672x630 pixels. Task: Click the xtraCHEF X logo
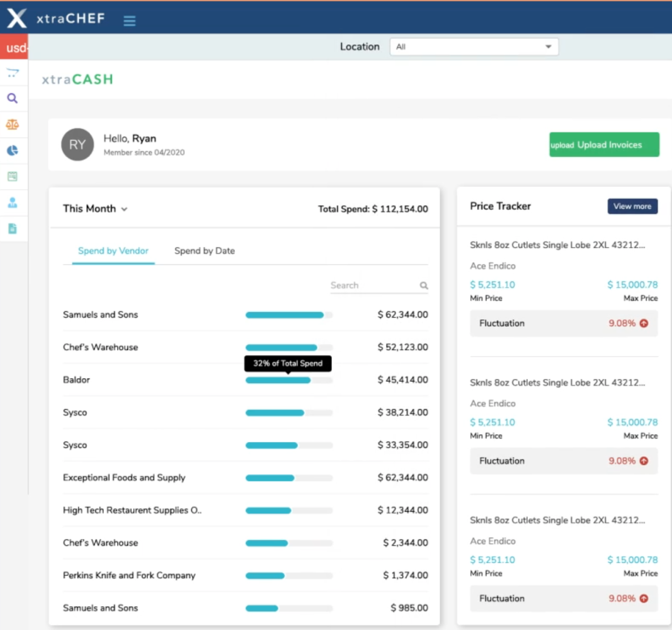click(16, 18)
